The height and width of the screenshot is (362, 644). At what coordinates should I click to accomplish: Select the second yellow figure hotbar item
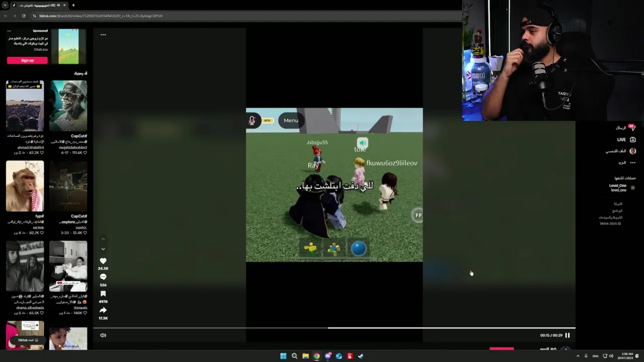click(x=334, y=248)
